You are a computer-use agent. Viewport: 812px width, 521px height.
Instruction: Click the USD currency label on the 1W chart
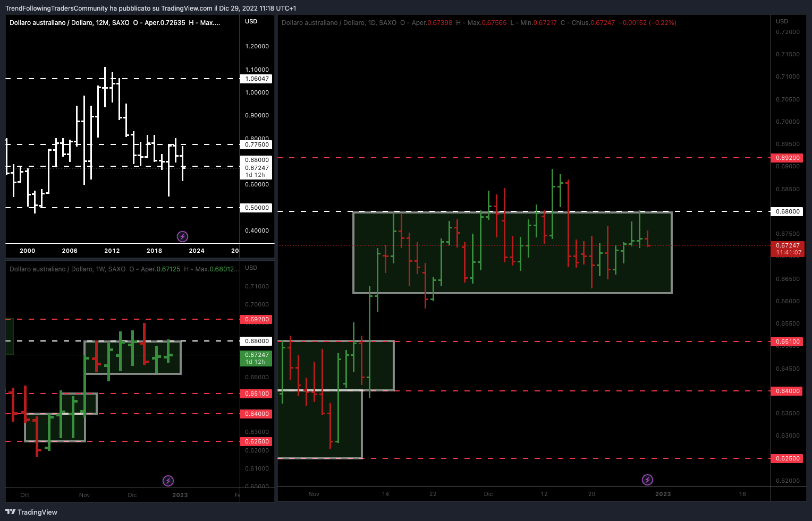[251, 268]
